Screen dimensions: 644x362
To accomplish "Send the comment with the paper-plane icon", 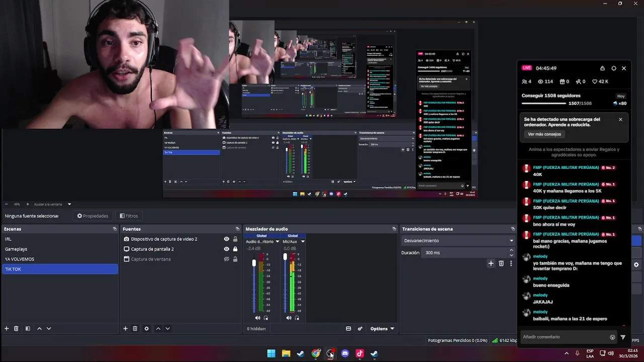I will point(623,337).
